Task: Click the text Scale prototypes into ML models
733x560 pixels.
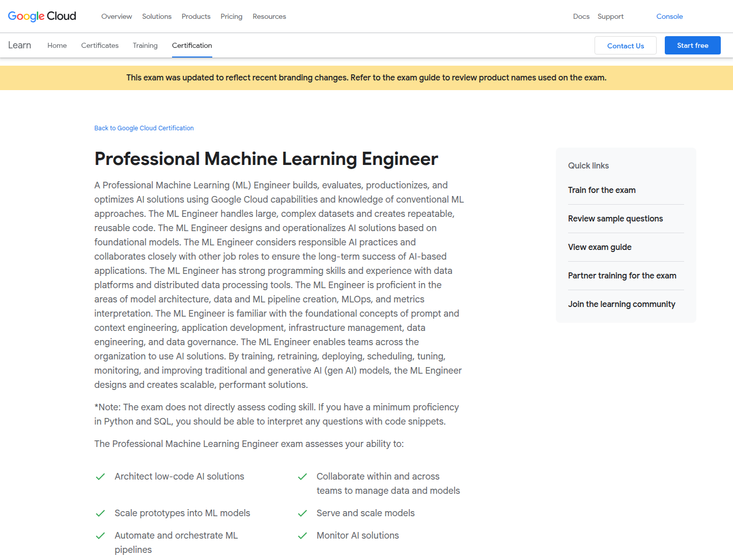Action: click(182, 513)
